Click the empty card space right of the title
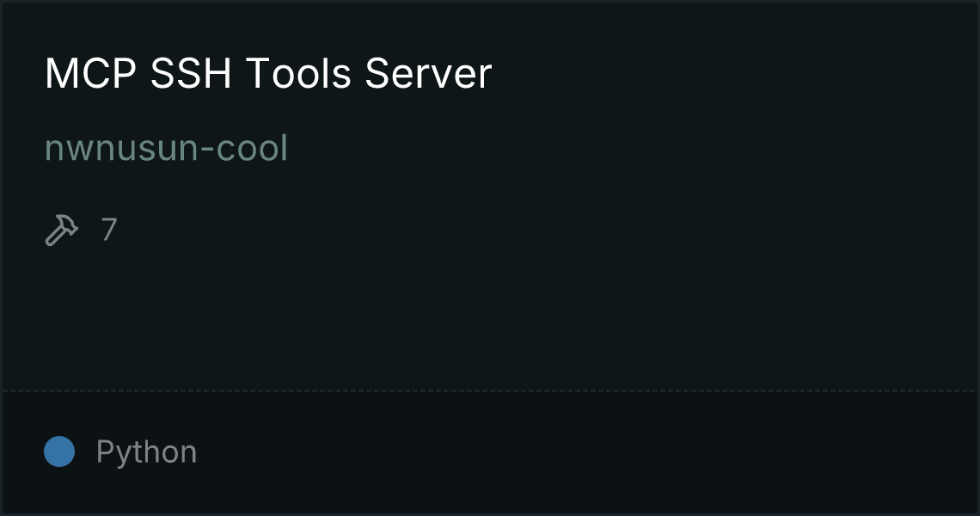980x516 pixels. [x=732, y=73]
